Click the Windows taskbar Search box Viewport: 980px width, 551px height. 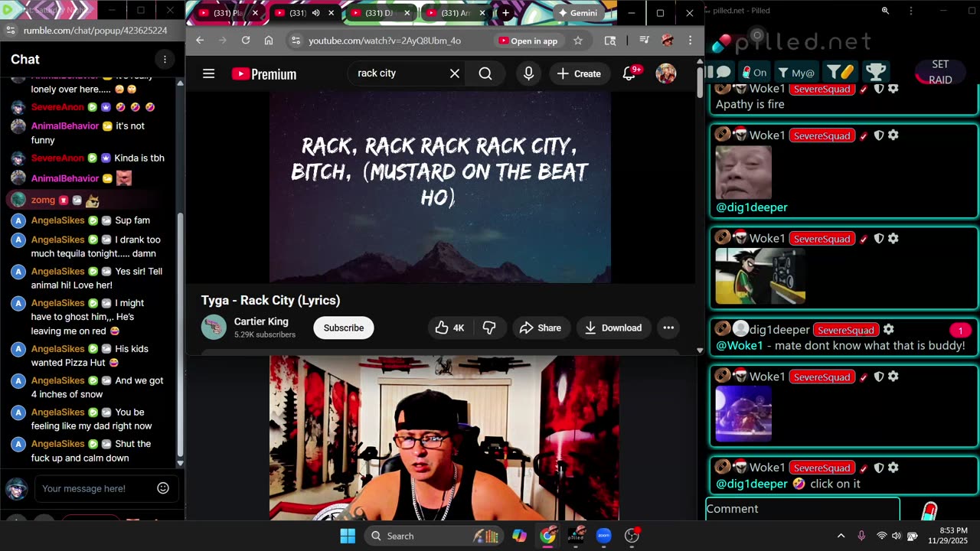point(433,536)
